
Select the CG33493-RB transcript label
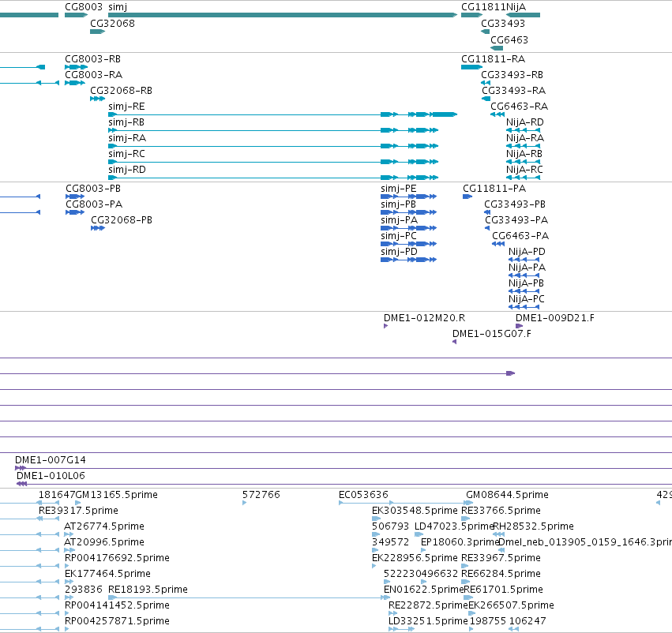click(x=512, y=74)
